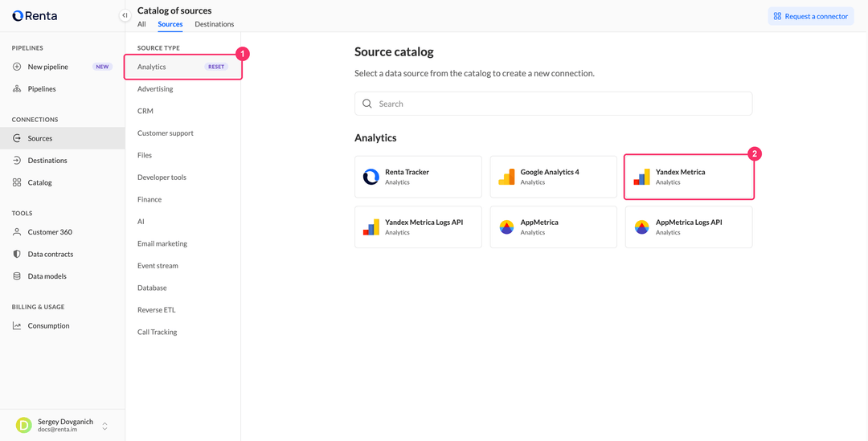Click the docs@renta.im email text

[x=57, y=430]
